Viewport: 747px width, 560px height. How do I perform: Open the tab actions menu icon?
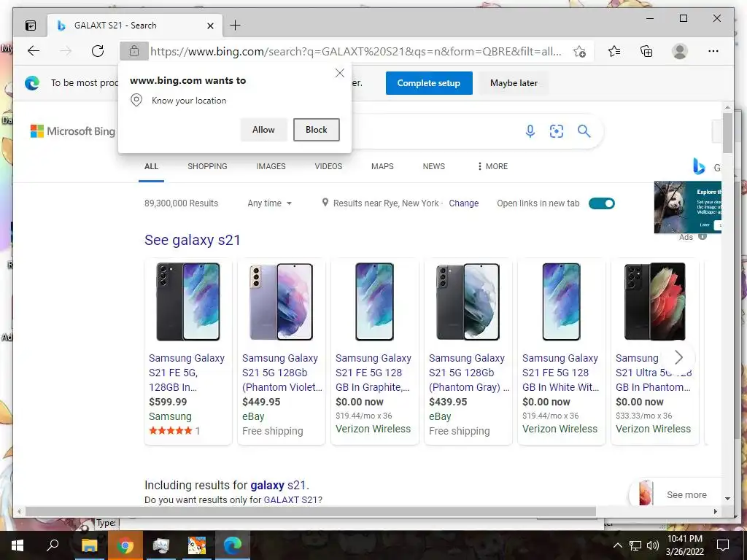point(31,26)
